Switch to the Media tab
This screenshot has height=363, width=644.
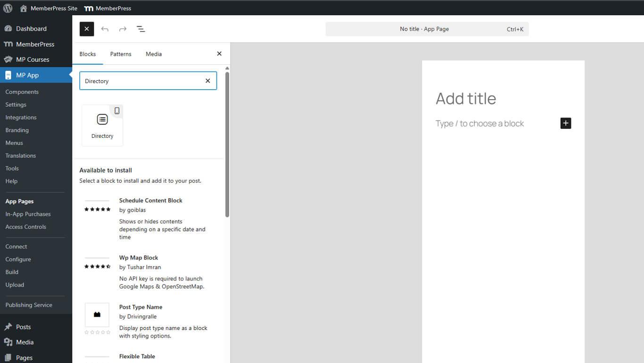(x=153, y=53)
